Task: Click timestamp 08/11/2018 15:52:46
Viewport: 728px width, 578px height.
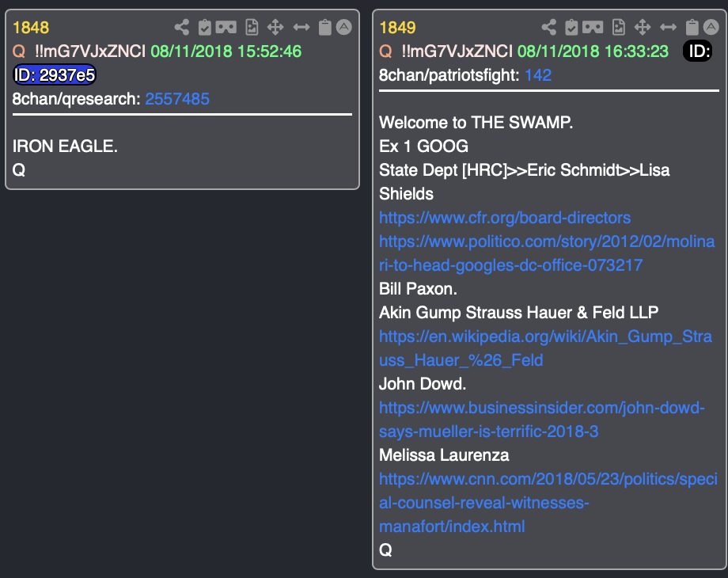Action: pos(226,51)
